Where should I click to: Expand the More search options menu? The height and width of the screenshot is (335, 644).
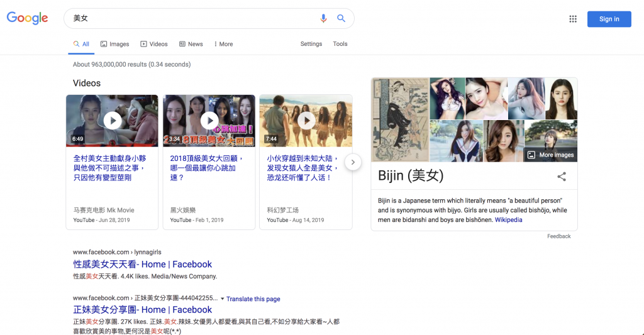[223, 44]
